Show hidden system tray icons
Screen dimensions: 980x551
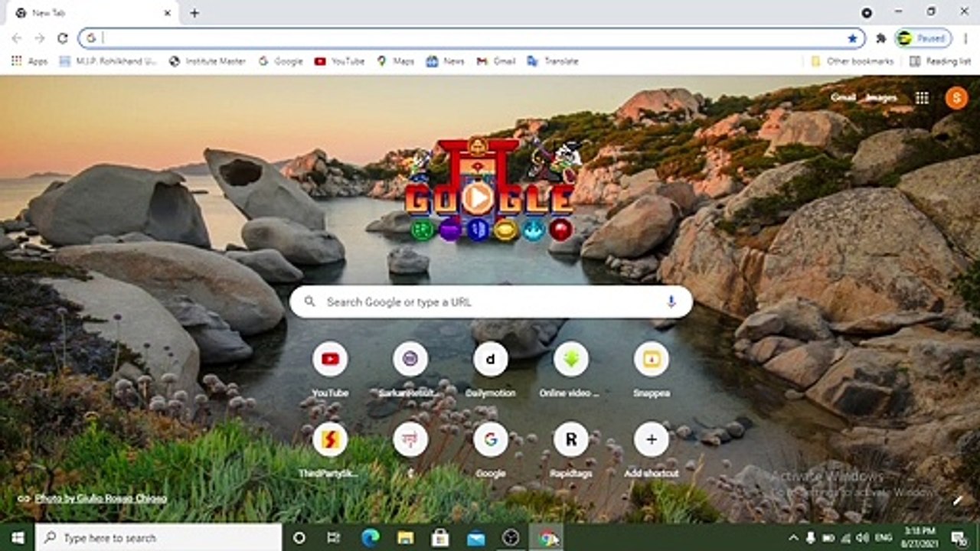[x=793, y=538]
